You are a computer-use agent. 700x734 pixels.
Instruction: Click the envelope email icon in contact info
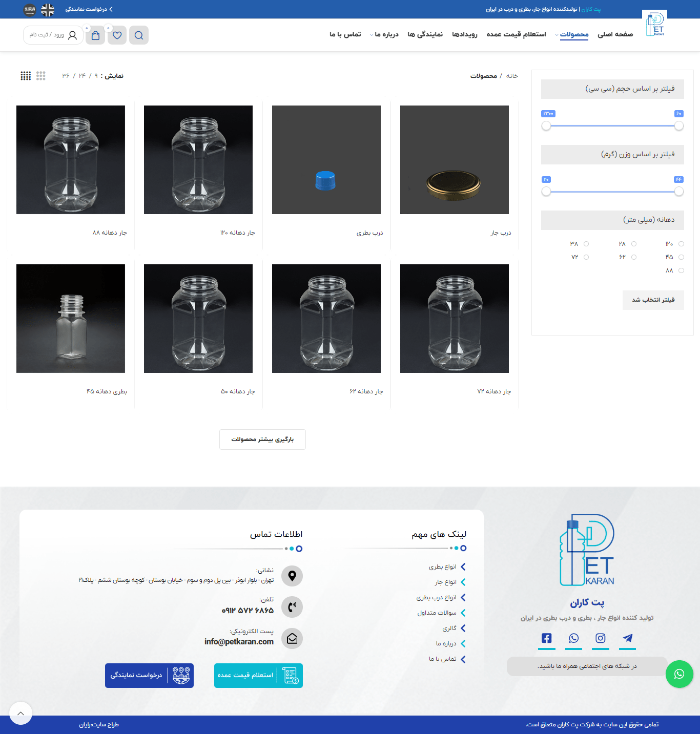point(292,639)
